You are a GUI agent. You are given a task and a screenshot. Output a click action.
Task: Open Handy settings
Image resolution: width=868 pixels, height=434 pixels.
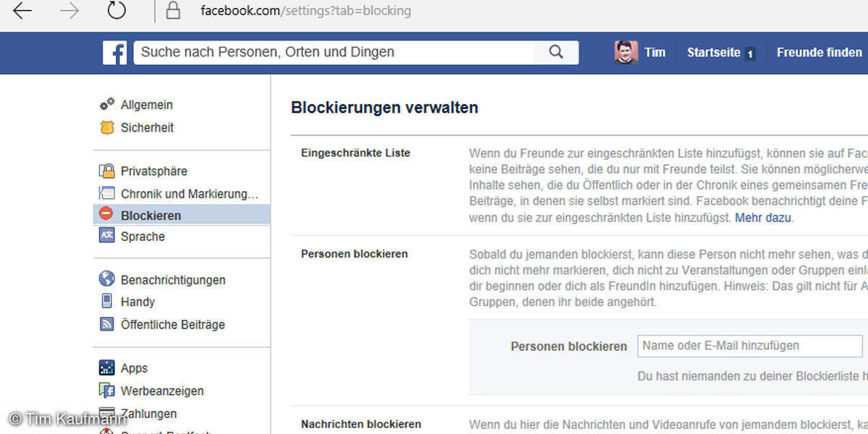click(137, 302)
